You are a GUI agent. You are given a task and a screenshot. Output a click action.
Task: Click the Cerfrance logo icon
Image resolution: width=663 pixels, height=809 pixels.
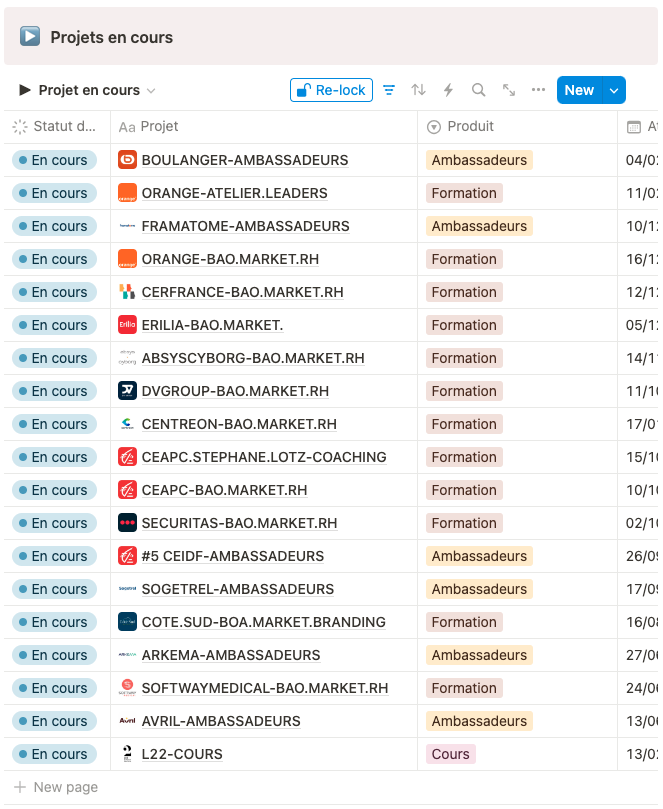click(127, 292)
